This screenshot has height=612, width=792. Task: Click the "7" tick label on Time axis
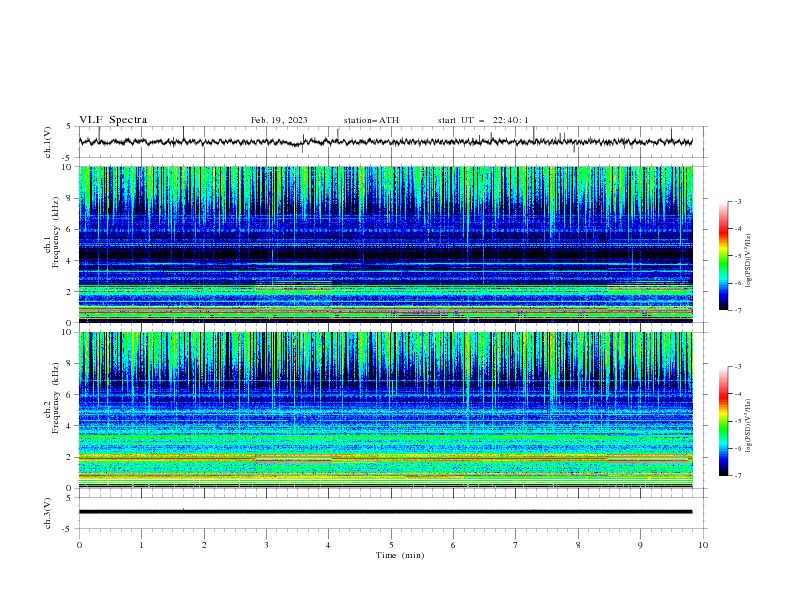[x=516, y=545]
